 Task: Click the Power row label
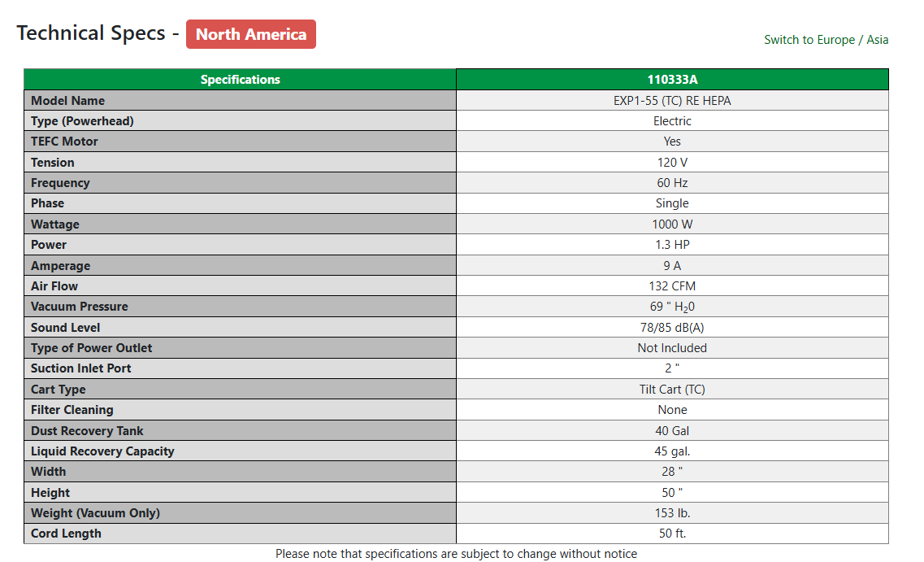coord(48,245)
